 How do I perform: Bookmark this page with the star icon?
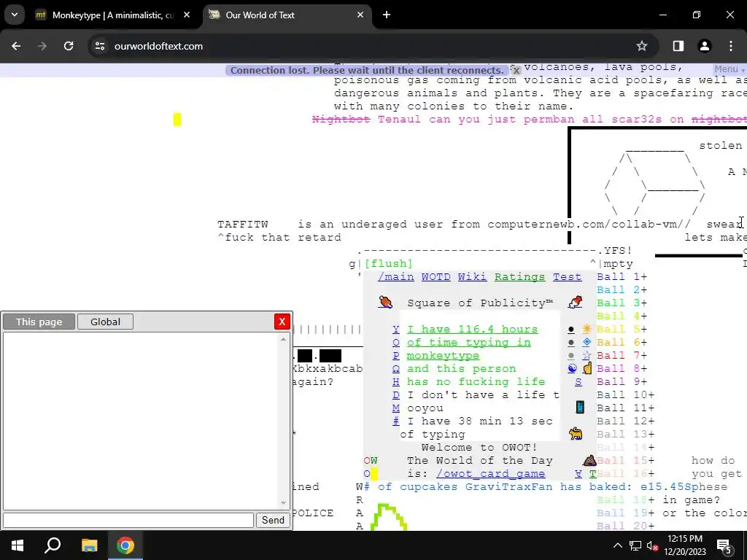point(642,46)
